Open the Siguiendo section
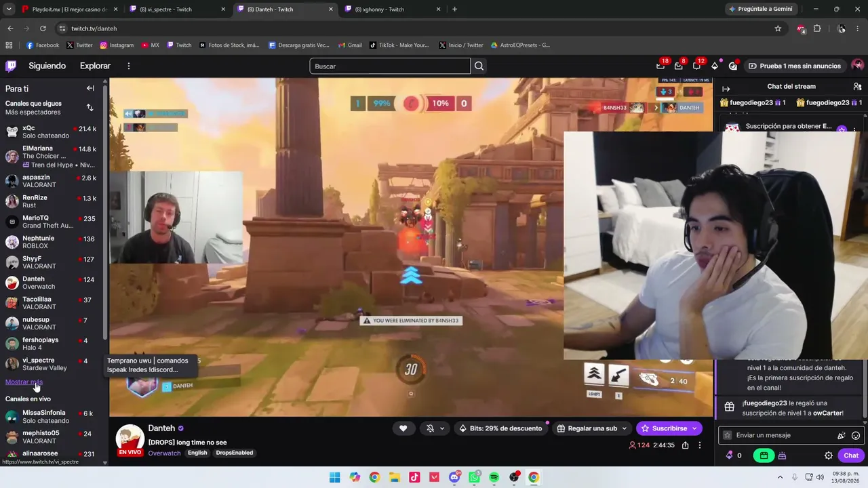 pos(47,66)
